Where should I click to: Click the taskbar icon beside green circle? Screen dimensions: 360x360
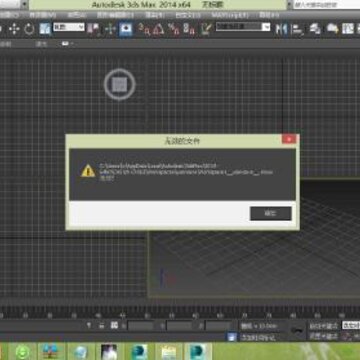51,352
